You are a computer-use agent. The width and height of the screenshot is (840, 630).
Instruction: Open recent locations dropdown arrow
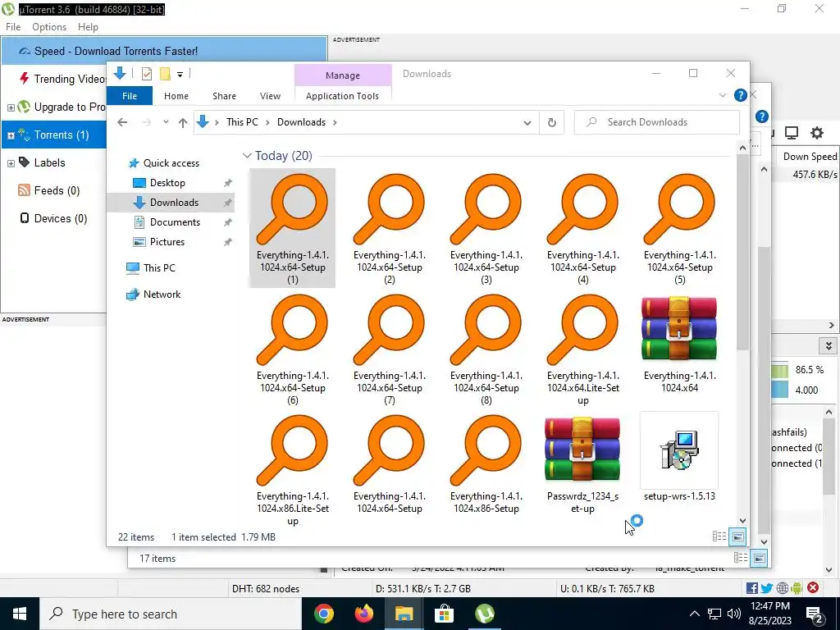166,122
